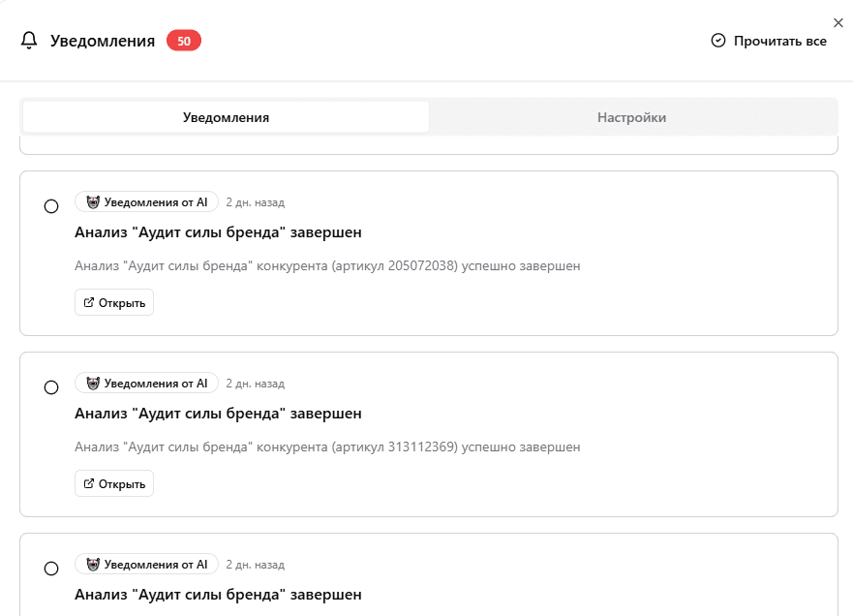
Task: Mark the notification for article 205072038 as read
Action: coord(50,205)
